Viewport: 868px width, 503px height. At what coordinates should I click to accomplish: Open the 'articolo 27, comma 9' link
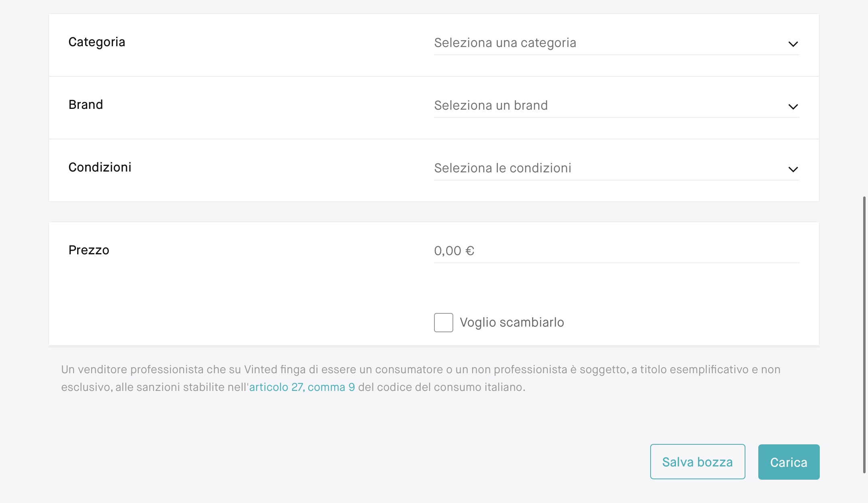302,387
